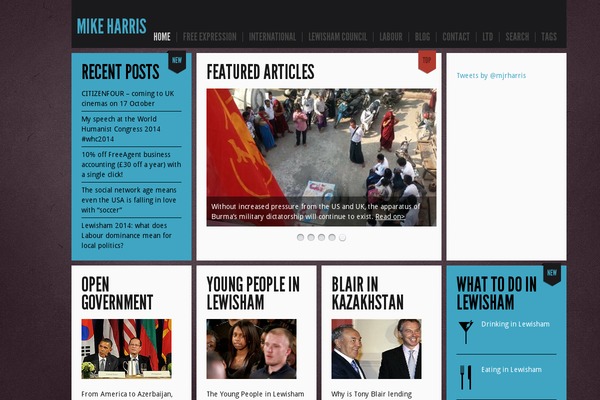Image resolution: width=600 pixels, height=400 pixels.
Task: Click the Young People in Lewisham photo
Action: [x=251, y=349]
